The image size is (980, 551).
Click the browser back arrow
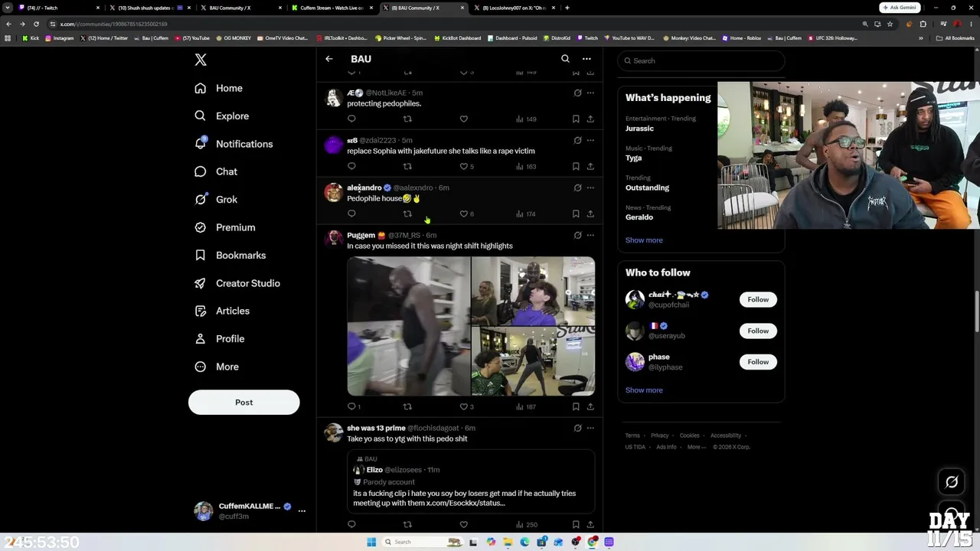point(8,24)
